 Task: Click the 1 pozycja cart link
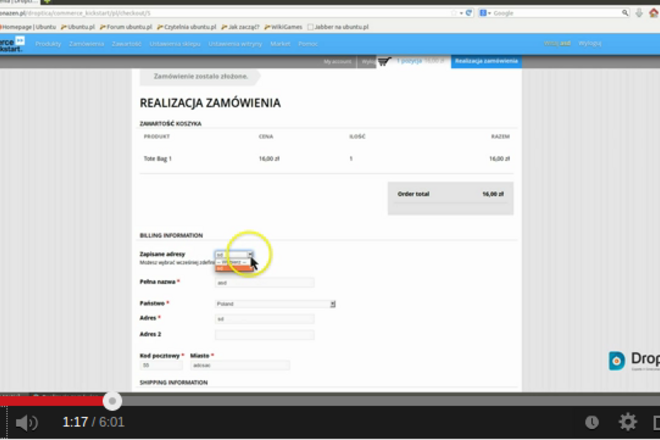[409, 61]
